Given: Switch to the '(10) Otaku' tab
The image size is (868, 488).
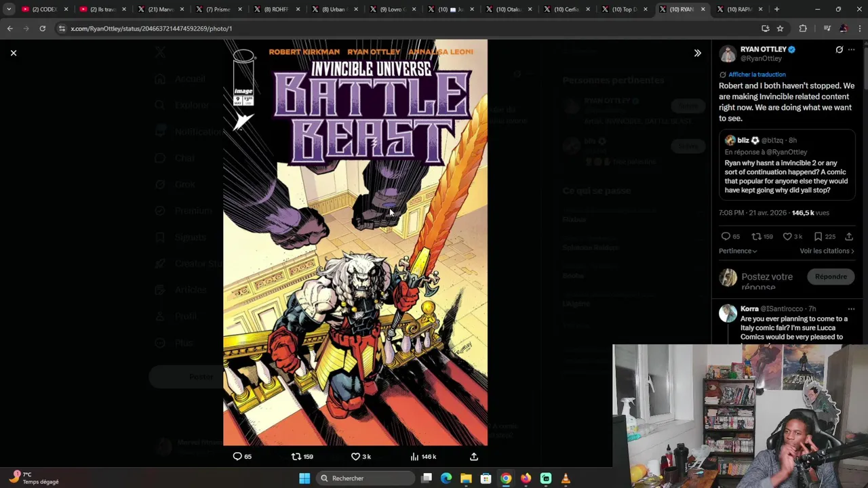Looking at the screenshot, I should point(509,9).
